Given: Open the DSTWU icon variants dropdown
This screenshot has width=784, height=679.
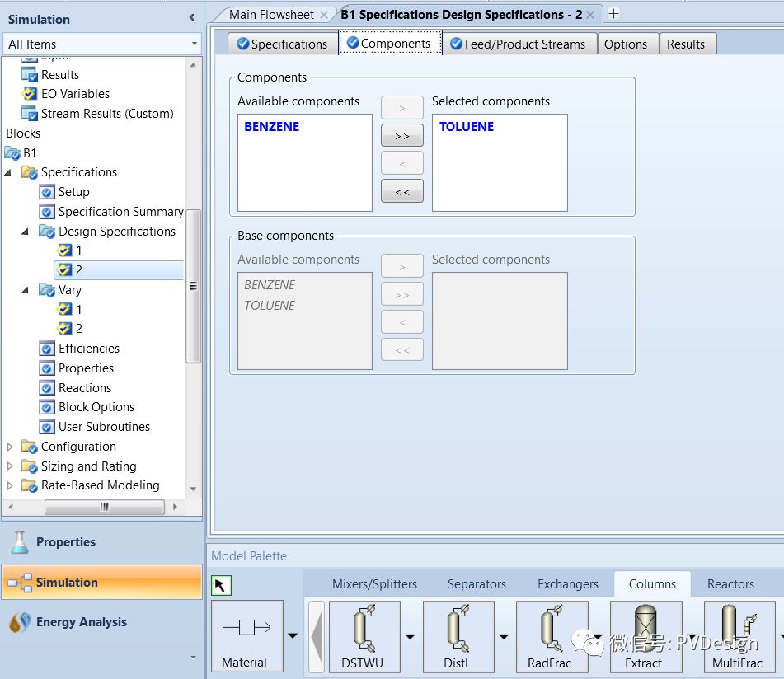Looking at the screenshot, I should coord(410,636).
